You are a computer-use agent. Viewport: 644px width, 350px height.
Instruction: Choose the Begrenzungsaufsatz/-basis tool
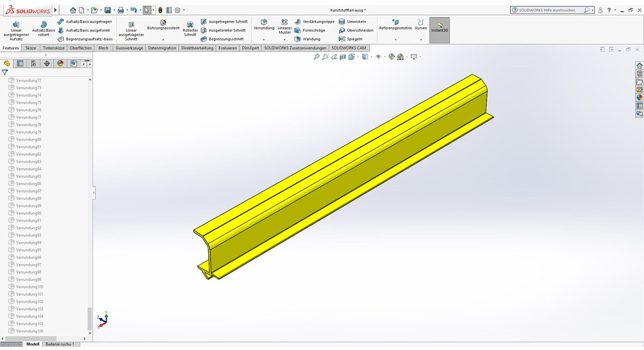click(85, 39)
